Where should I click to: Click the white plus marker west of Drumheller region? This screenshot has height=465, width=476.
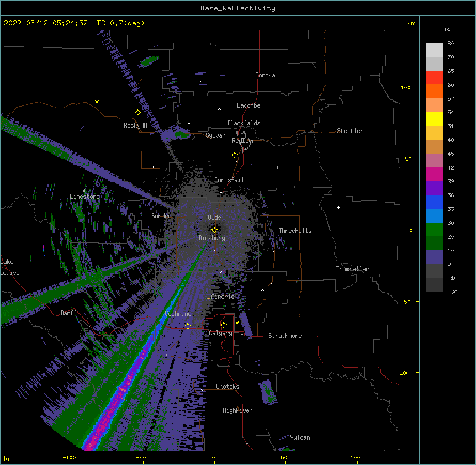click(338, 207)
